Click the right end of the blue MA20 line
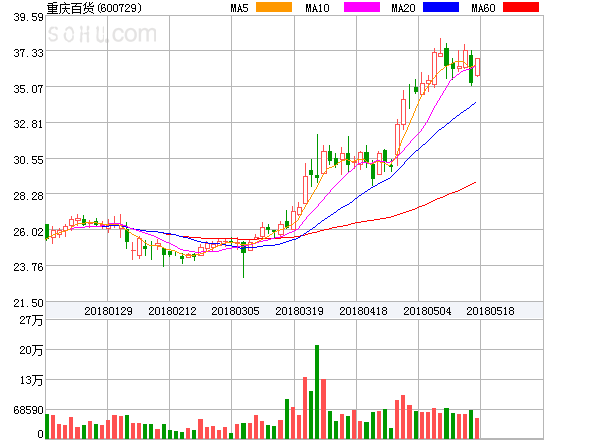Screen dimensions: 600x440 [x=476, y=103]
